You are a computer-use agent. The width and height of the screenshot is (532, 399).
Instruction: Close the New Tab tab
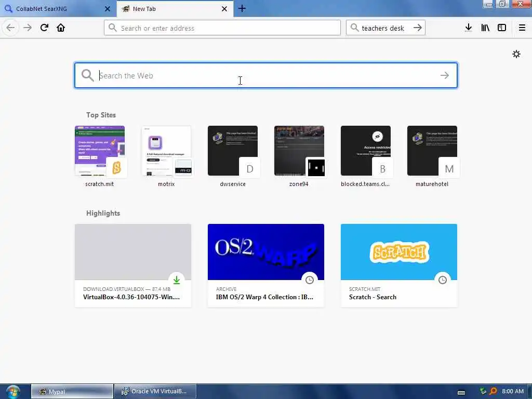224,9
